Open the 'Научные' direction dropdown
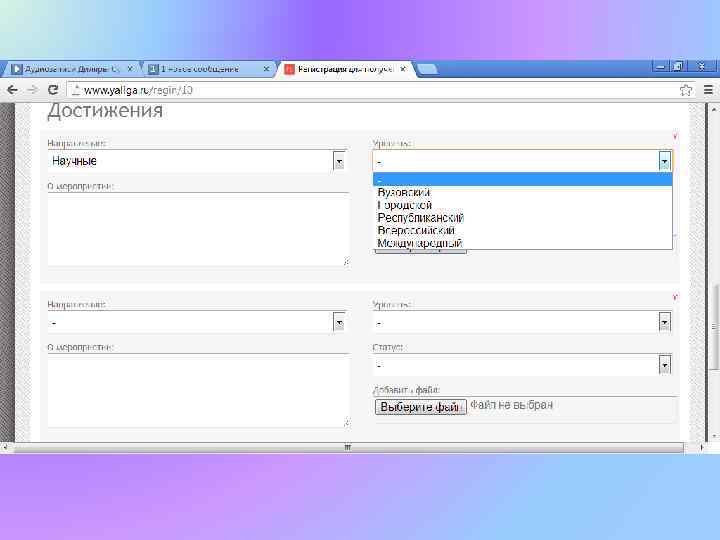The width and height of the screenshot is (720, 540). [197, 161]
